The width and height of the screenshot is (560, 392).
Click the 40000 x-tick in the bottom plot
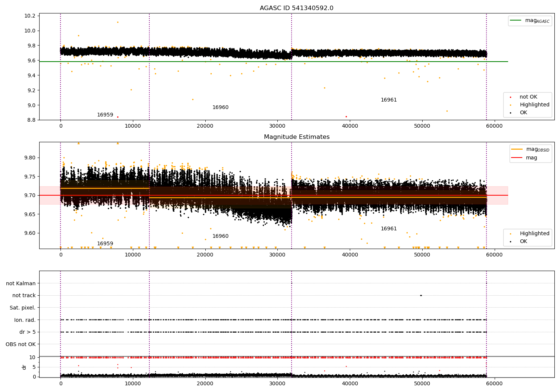click(350, 383)
